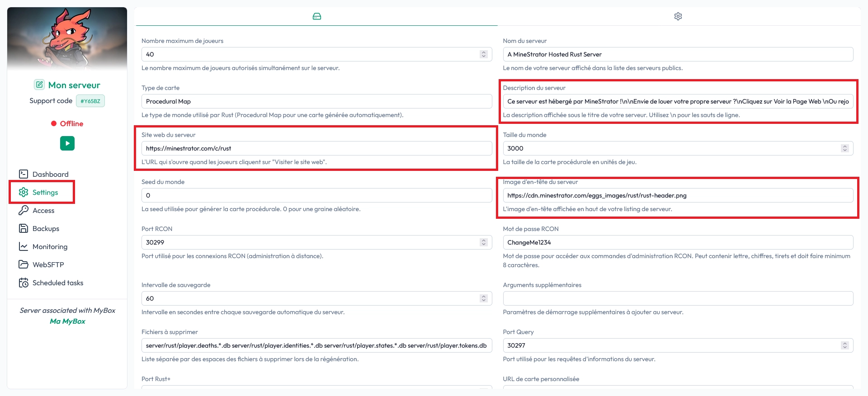Click the Port RCON field
Image resolution: width=868 pixels, height=396 pixels.
[316, 242]
